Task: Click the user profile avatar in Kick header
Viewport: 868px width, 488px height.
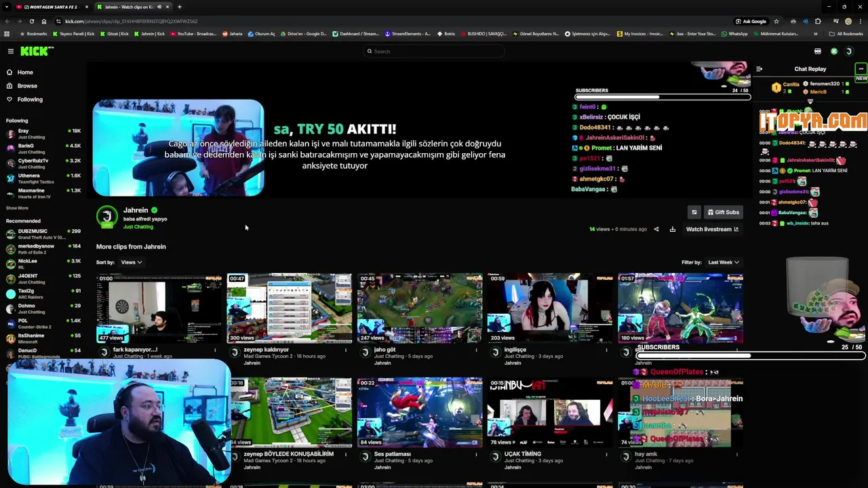Action: tap(849, 52)
